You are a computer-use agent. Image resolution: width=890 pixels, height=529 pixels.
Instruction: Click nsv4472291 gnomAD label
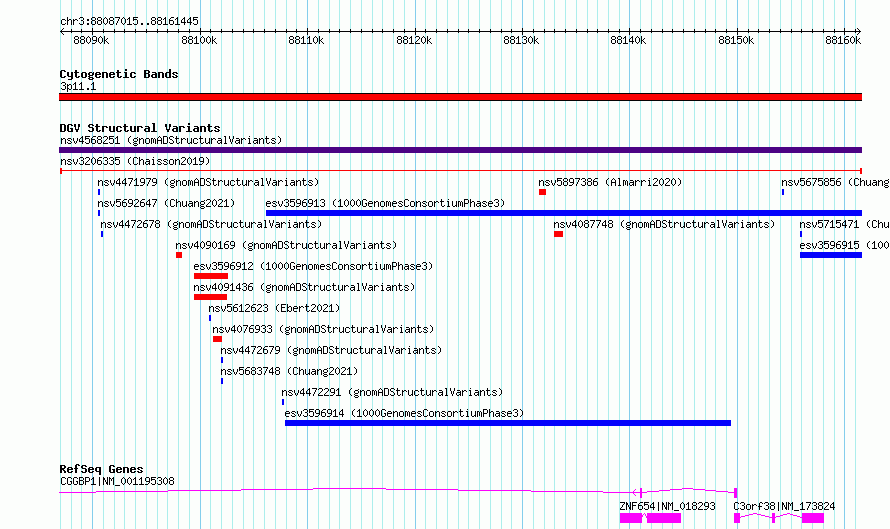[392, 392]
